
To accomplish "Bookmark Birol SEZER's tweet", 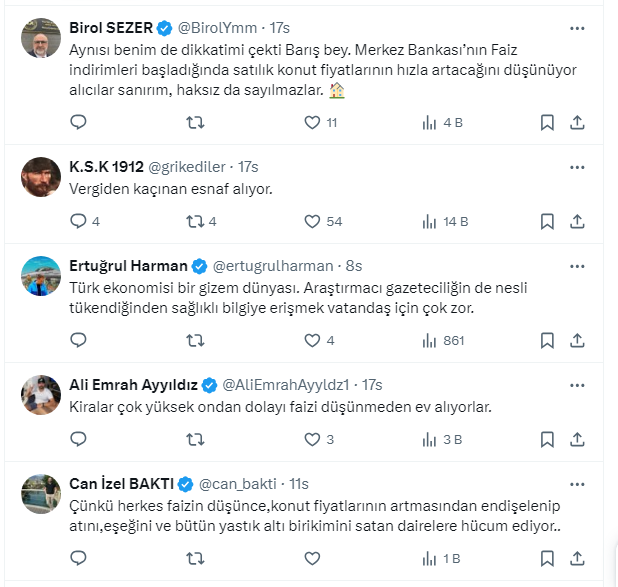I will tap(547, 123).
